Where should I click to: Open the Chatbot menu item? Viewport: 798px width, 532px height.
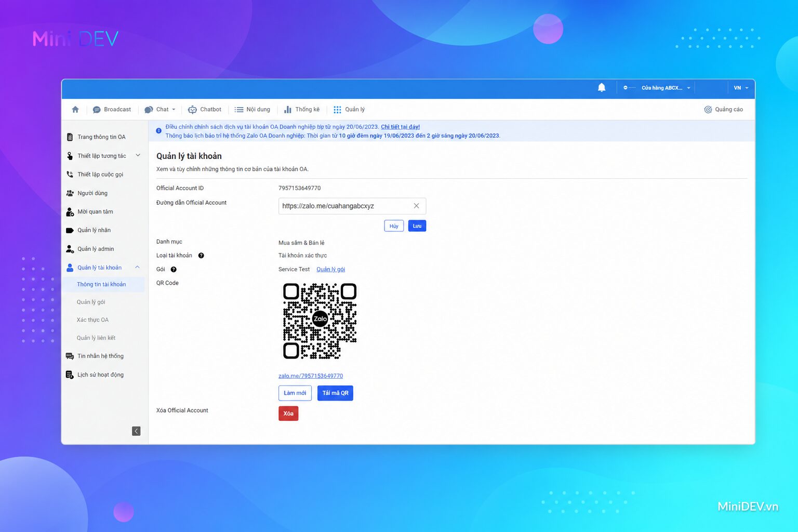tap(205, 110)
